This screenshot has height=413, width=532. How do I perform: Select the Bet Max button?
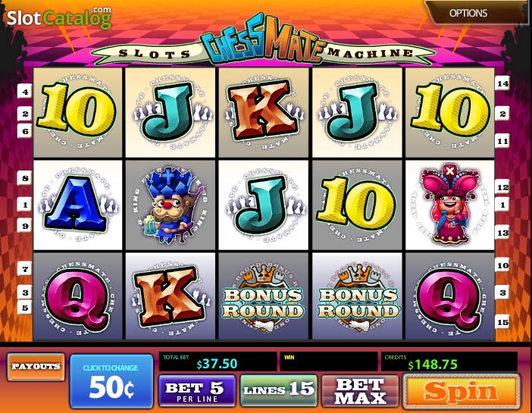click(360, 391)
